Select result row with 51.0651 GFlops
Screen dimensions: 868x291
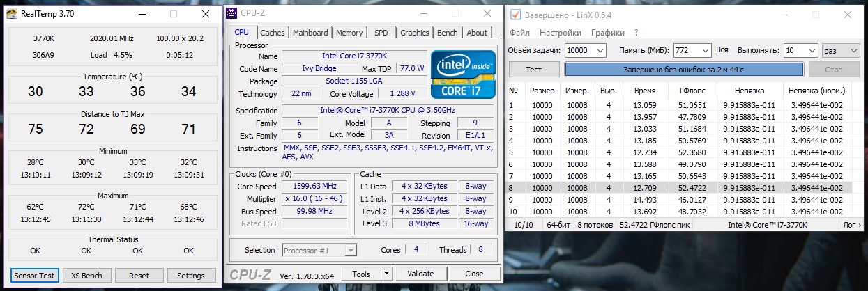(680, 105)
